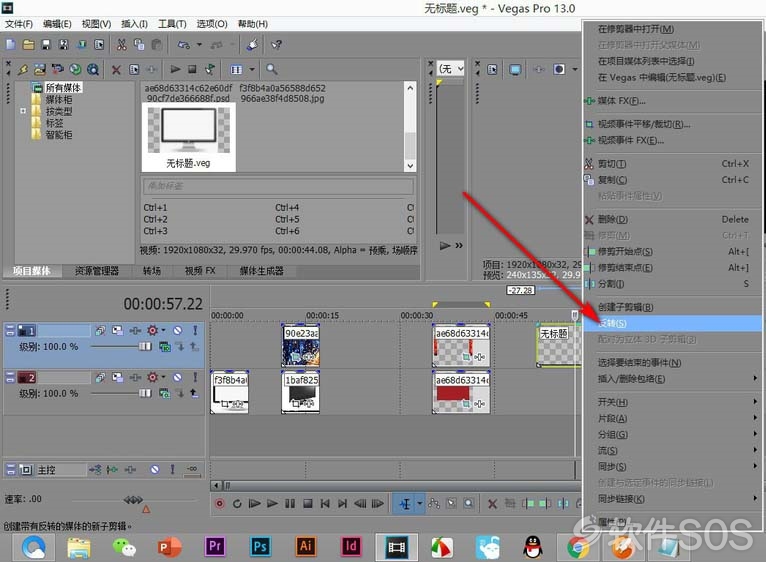Open the 选项(O) menu

212,24
